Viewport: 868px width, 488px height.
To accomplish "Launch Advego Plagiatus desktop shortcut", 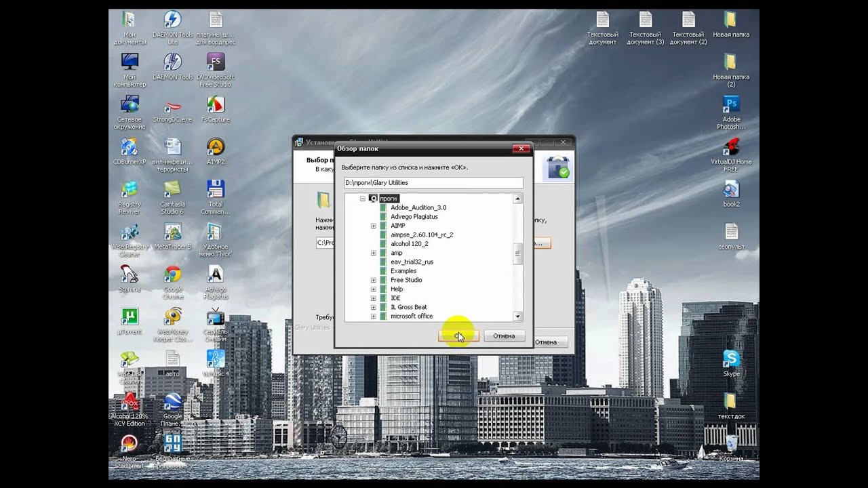I will pyautogui.click(x=216, y=281).
